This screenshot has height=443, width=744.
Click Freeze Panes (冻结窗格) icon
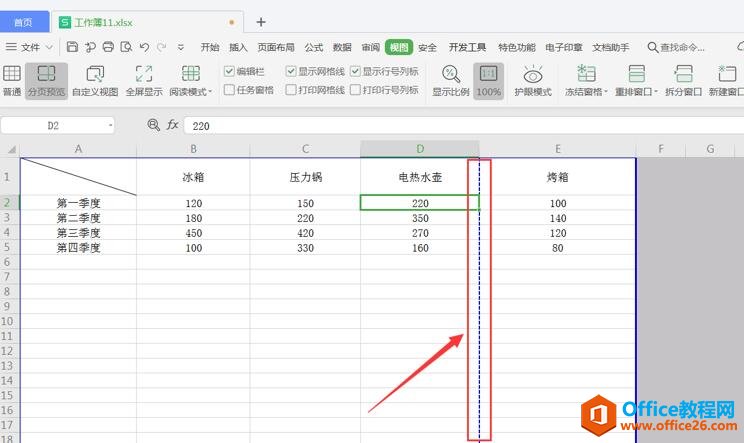click(586, 74)
